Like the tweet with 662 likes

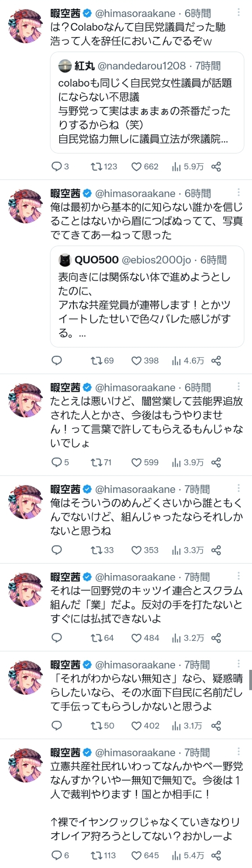[x=136, y=167]
